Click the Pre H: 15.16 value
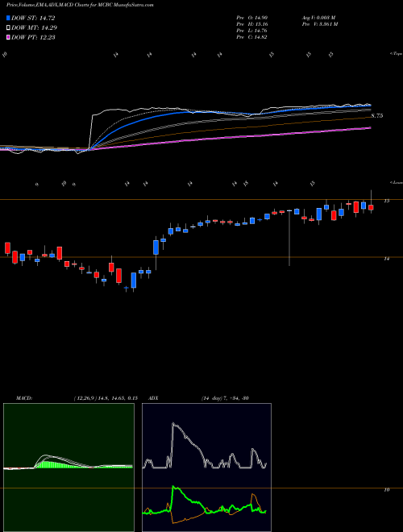Image resolution: width=403 pixels, height=532 pixels. click(252, 24)
